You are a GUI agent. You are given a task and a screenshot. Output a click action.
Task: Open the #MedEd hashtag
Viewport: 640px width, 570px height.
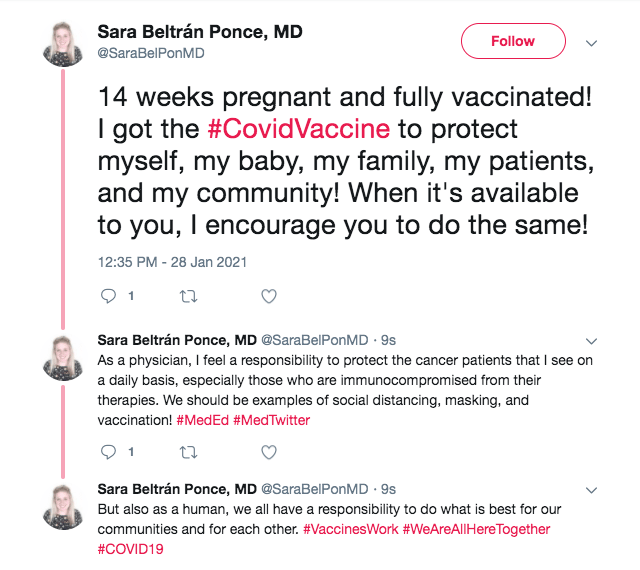point(203,420)
